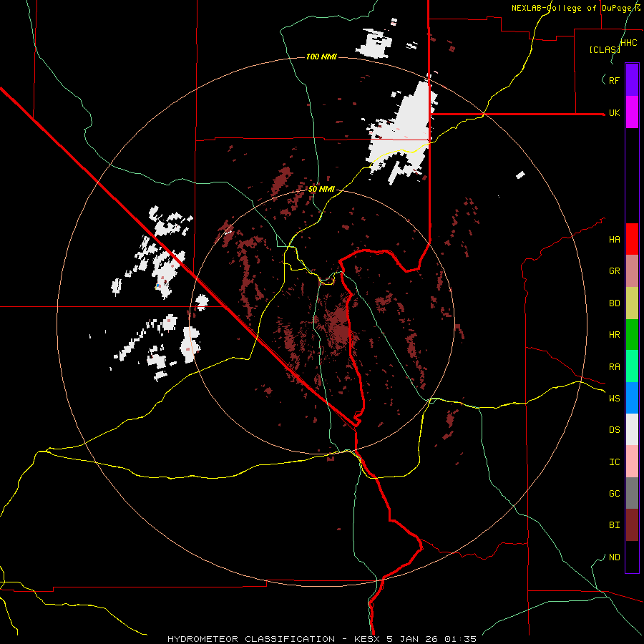
Task: Click the RF legend label
Action: point(614,80)
